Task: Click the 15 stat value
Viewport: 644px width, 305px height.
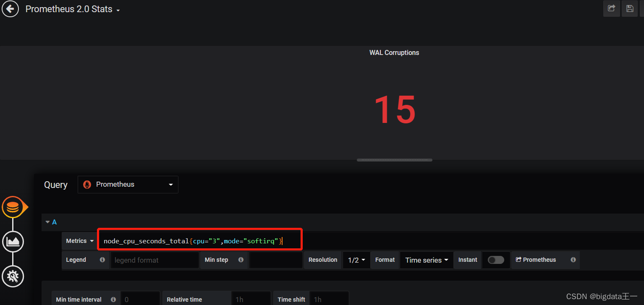Action: (x=394, y=110)
